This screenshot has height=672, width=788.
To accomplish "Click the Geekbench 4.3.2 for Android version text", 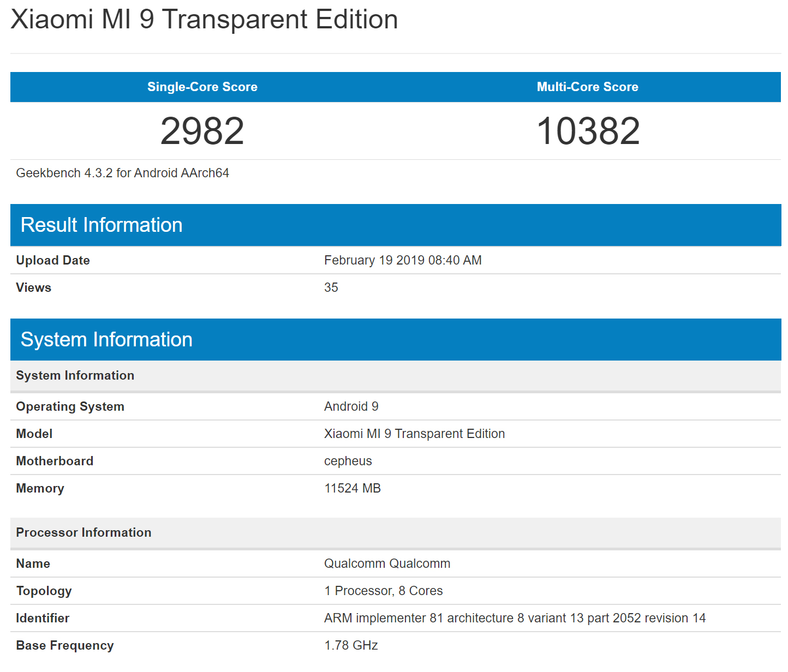I will [122, 173].
